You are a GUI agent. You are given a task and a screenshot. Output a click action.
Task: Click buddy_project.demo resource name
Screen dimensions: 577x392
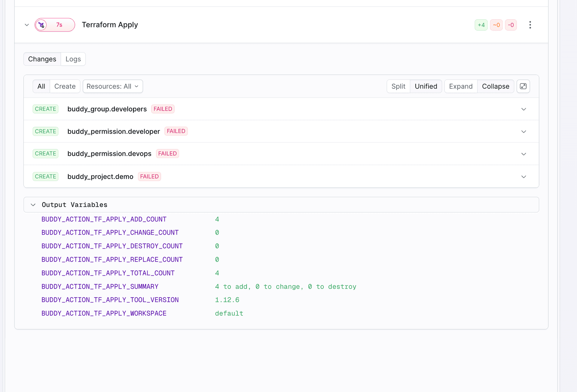tap(100, 177)
